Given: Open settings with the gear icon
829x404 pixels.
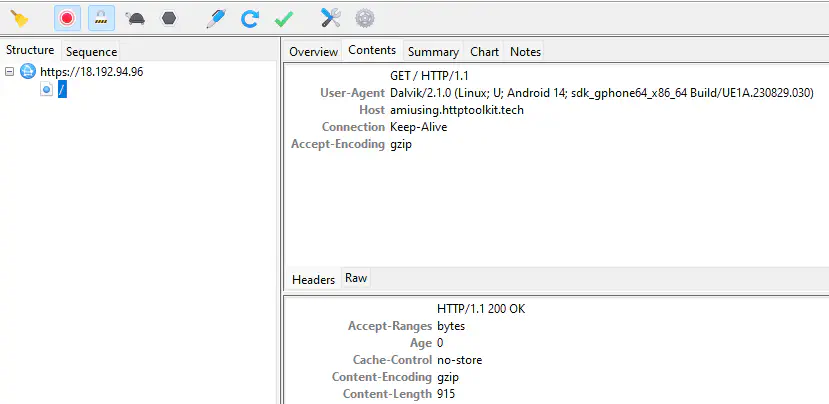Looking at the screenshot, I should coord(365,17).
